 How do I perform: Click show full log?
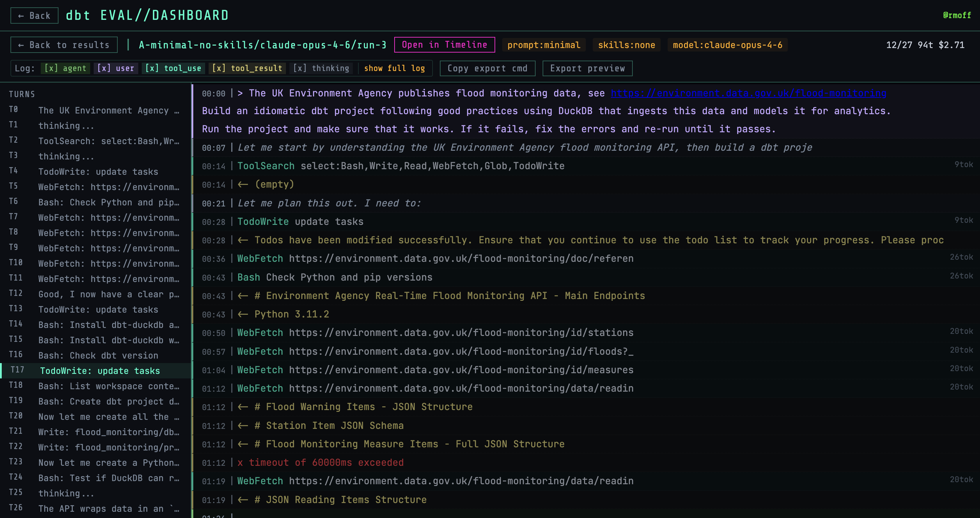pos(394,69)
